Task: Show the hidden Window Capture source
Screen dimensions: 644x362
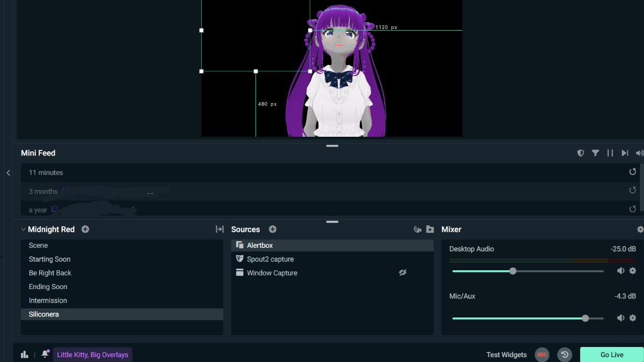Action: [402, 273]
